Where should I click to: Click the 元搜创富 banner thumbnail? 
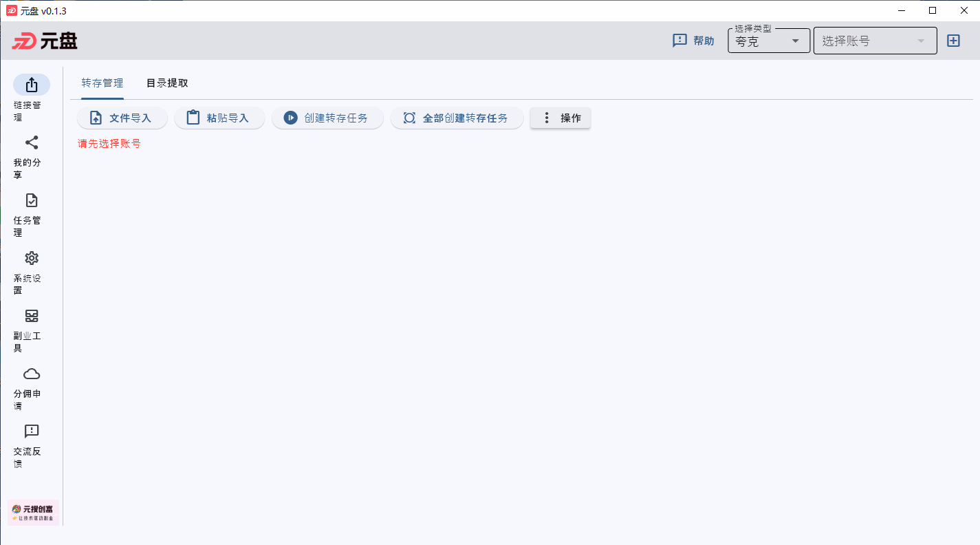(34, 513)
